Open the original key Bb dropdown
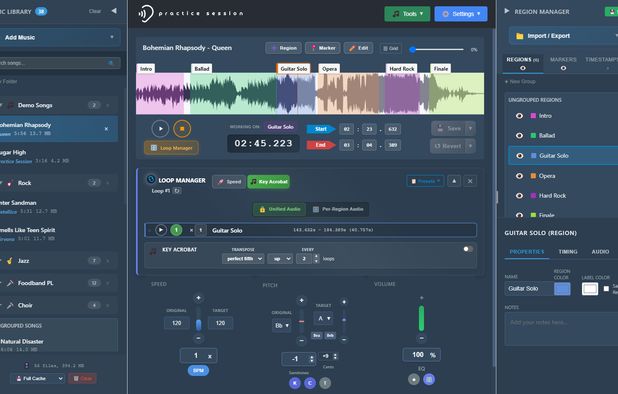Viewport: 618px width, 394px height. 282,325
